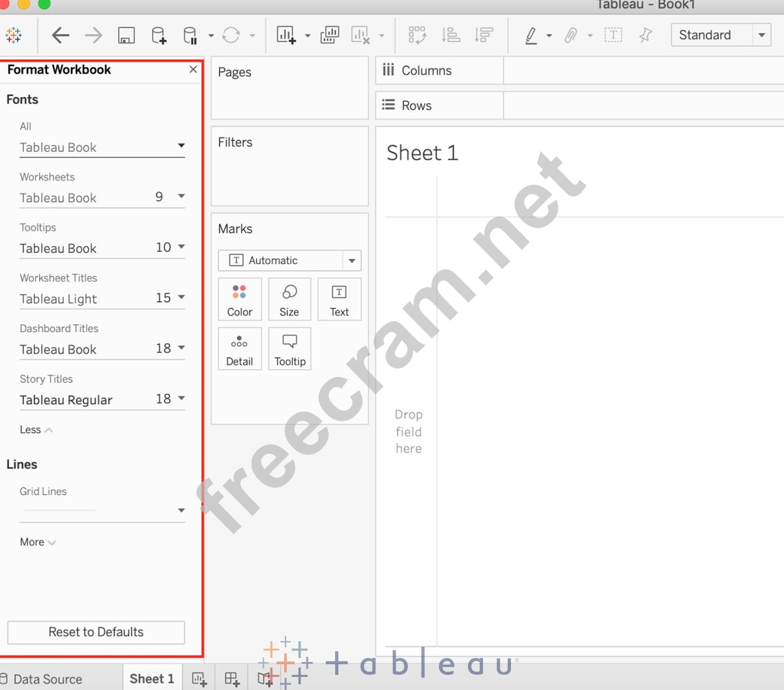Click the Reset to Defaults button
This screenshot has height=690, width=784.
(96, 632)
